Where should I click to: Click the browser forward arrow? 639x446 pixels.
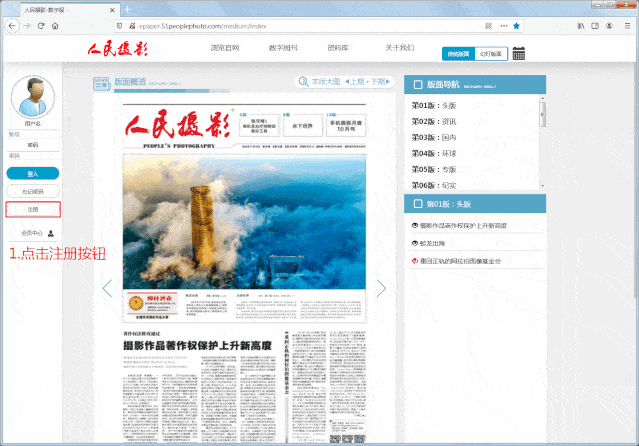pos(27,26)
